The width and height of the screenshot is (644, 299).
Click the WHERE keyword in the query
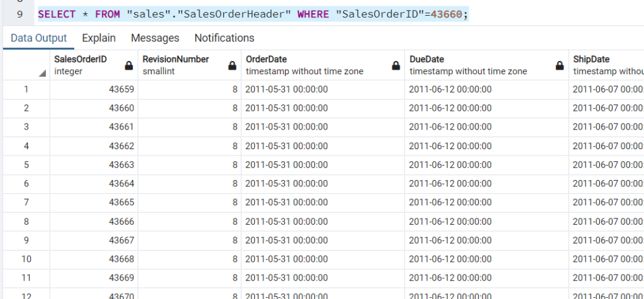[313, 14]
